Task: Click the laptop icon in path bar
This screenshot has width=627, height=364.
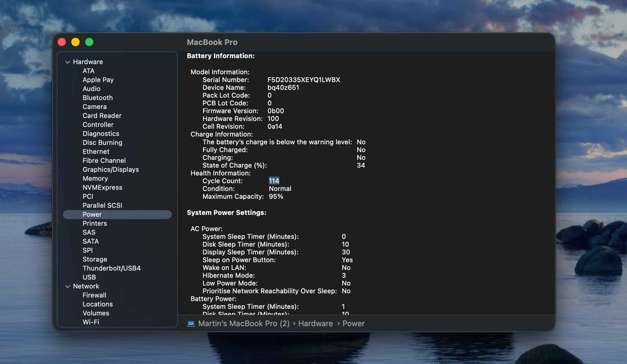Action: tap(191, 324)
